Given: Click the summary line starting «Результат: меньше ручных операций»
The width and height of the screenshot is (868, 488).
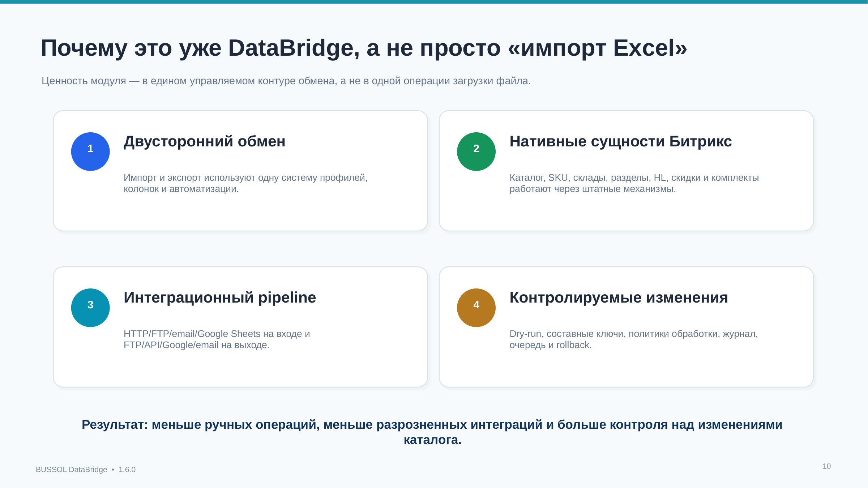Looking at the screenshot, I should click(432, 432).
